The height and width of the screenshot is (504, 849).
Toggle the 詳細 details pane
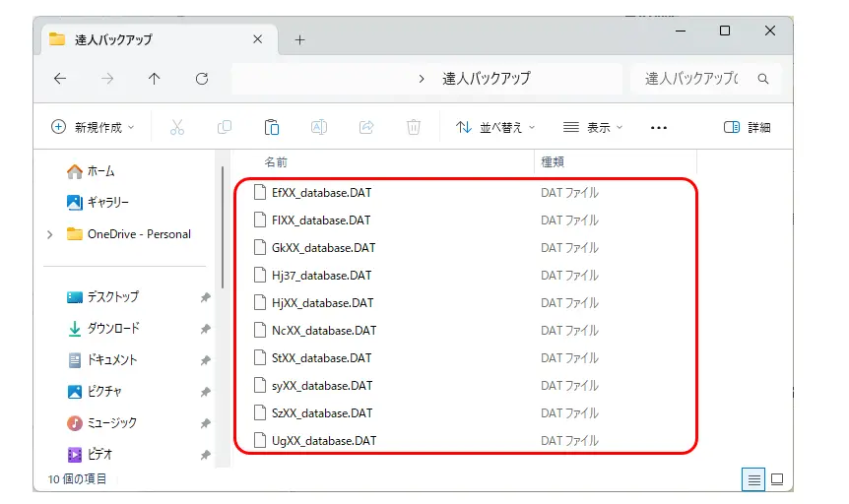pyautogui.click(x=748, y=127)
